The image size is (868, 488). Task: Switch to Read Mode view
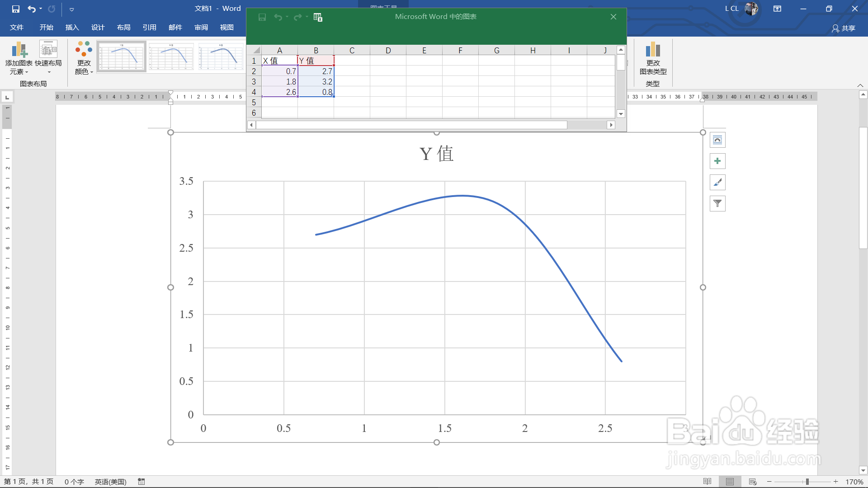pyautogui.click(x=708, y=482)
